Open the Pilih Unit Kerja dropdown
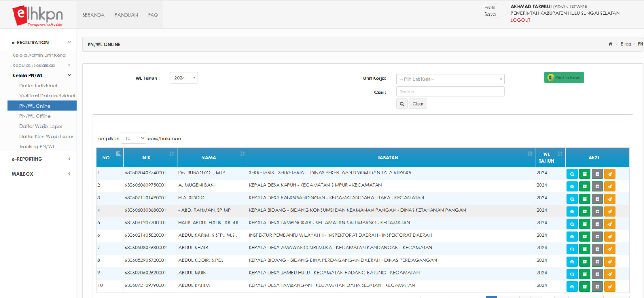Viewport: 644px width, 298px height. [x=450, y=79]
